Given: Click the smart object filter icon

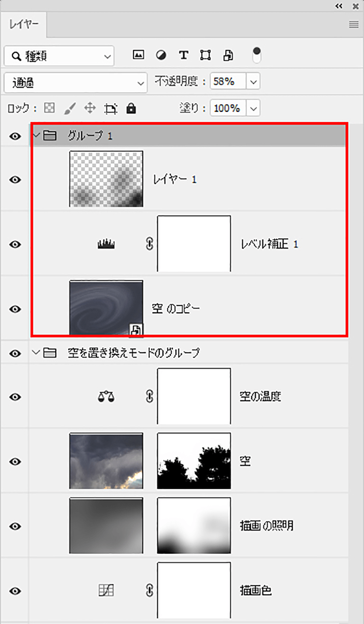Looking at the screenshot, I should coord(228,55).
